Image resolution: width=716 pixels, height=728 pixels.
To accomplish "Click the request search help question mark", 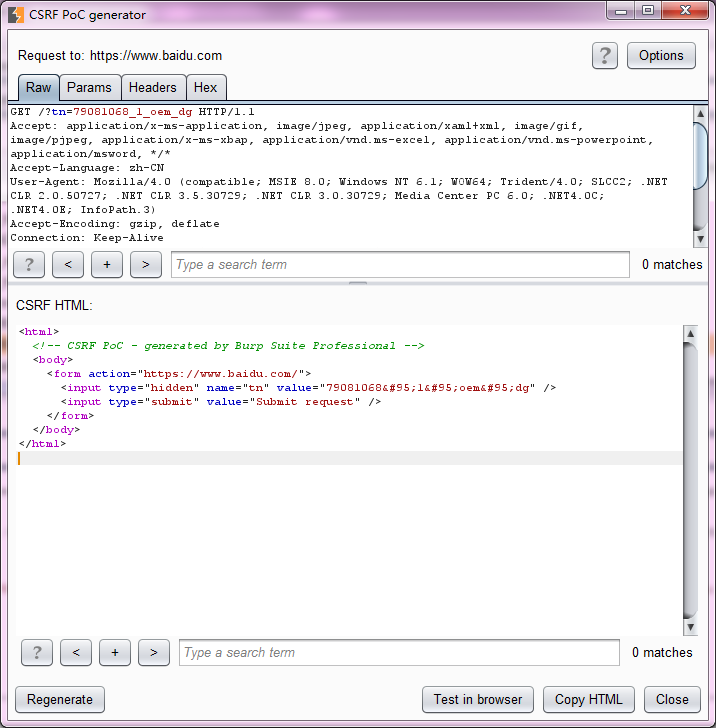I will click(29, 265).
